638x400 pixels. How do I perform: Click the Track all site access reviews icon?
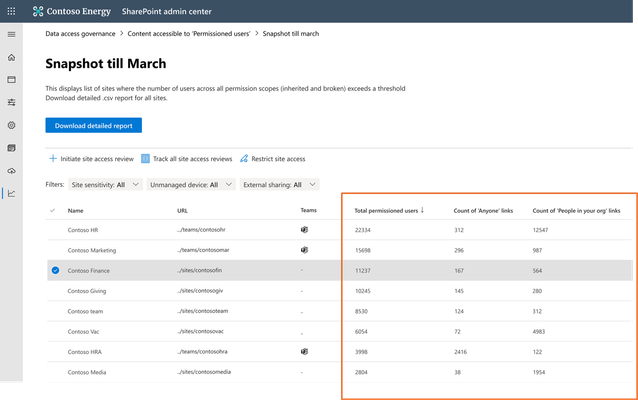click(x=145, y=159)
